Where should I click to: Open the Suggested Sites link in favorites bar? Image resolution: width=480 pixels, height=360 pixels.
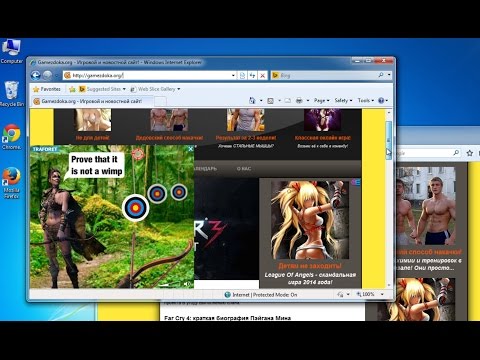[102, 89]
